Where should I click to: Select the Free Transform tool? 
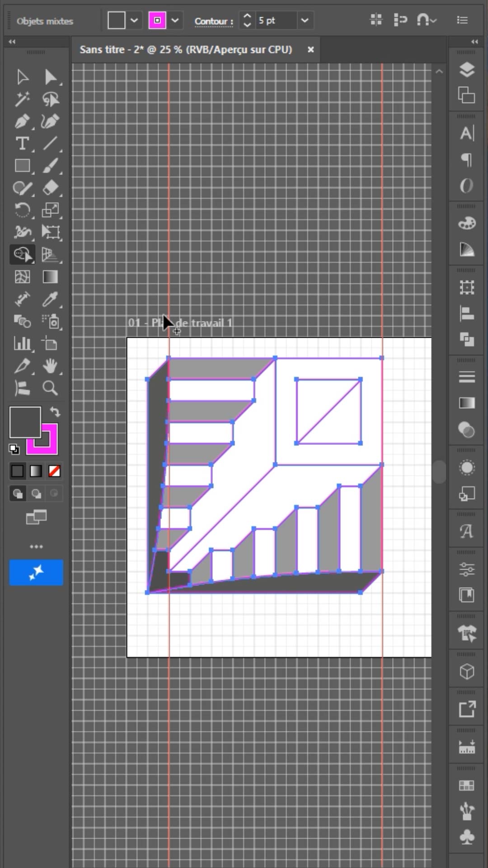pos(50,232)
